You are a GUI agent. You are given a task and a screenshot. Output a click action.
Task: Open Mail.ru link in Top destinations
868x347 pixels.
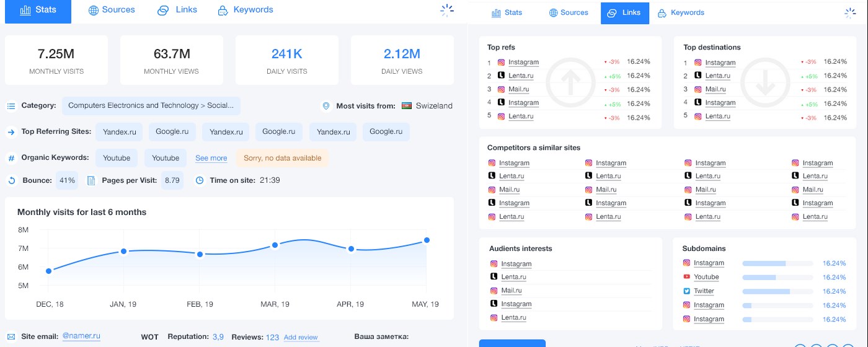pos(715,89)
